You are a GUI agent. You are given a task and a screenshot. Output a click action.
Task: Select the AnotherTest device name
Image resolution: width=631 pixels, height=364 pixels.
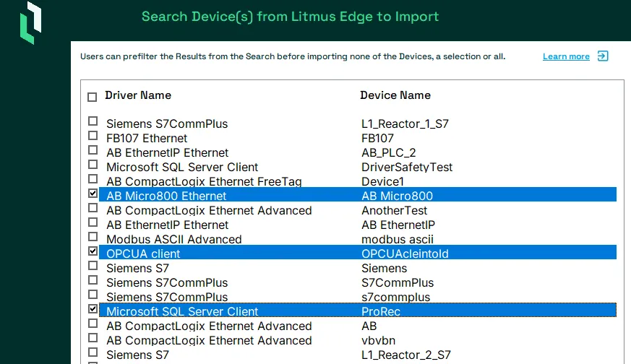tap(394, 211)
